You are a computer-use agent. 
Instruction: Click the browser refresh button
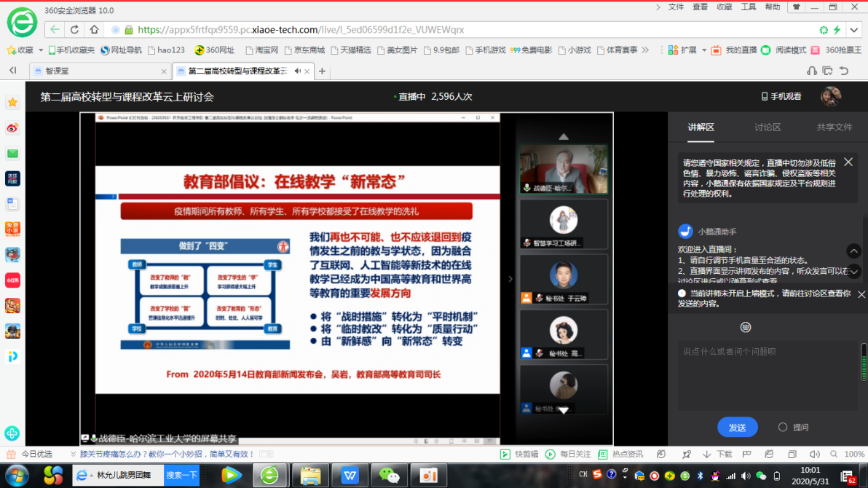pos(74,30)
